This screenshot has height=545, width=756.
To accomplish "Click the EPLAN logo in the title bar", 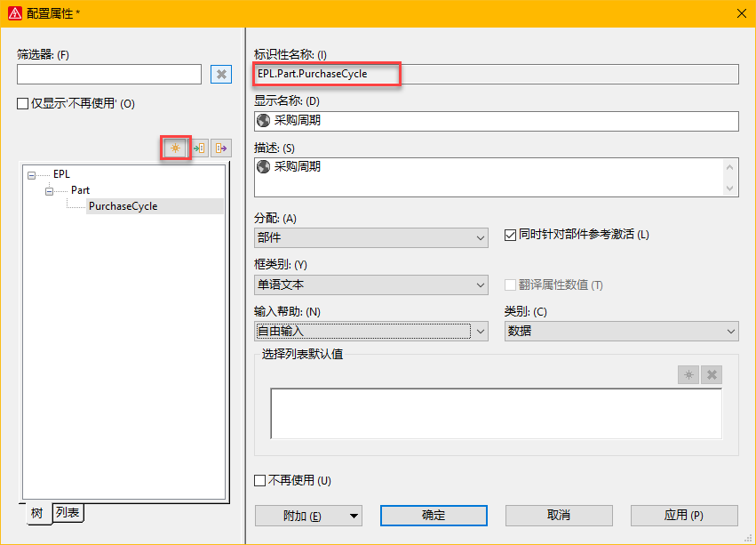I will pyautogui.click(x=15, y=13).
